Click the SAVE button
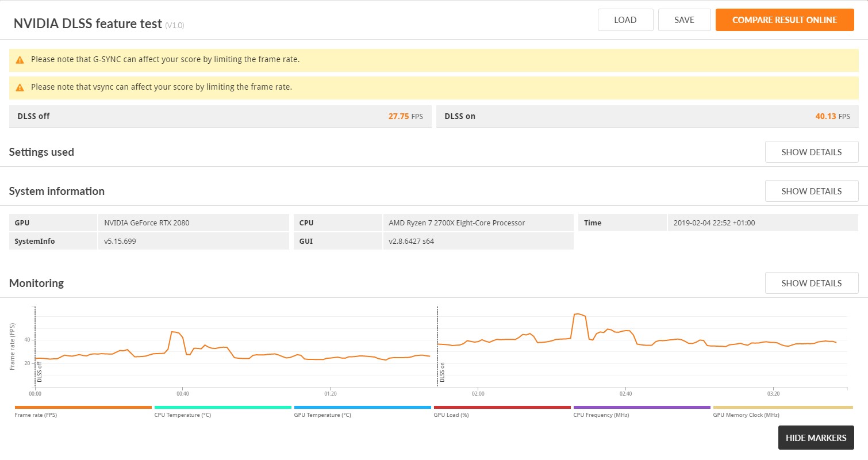Viewport: 868px width, 460px height. pyautogui.click(x=685, y=20)
